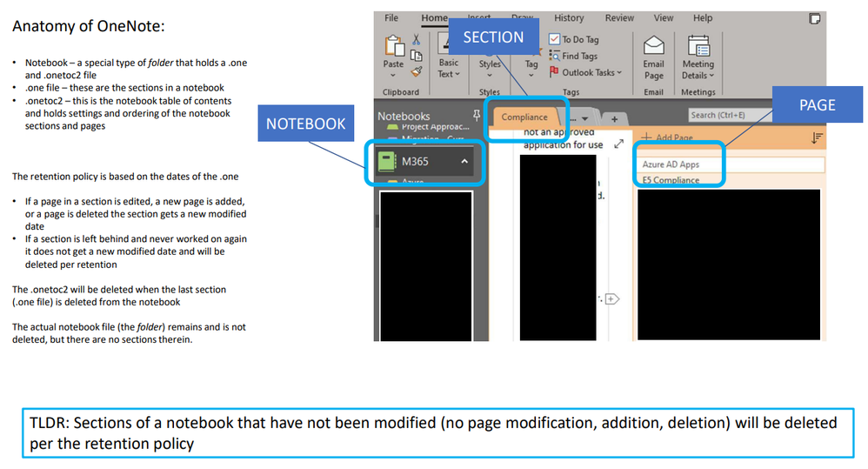Open the sticky note icon at top right

[814, 19]
